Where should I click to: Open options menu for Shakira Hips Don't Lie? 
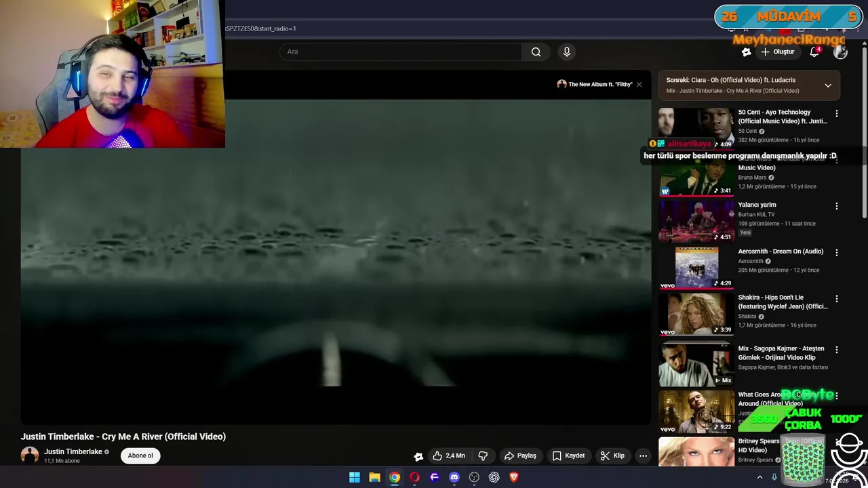point(836,299)
